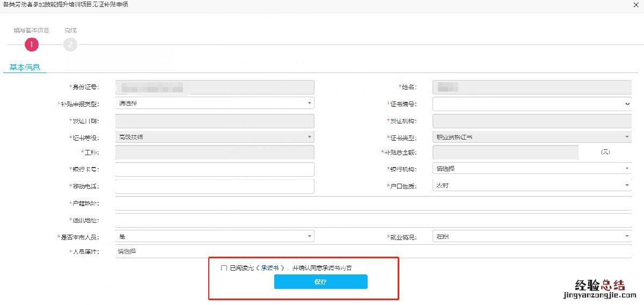Click the step 1 circle icon

32,45
